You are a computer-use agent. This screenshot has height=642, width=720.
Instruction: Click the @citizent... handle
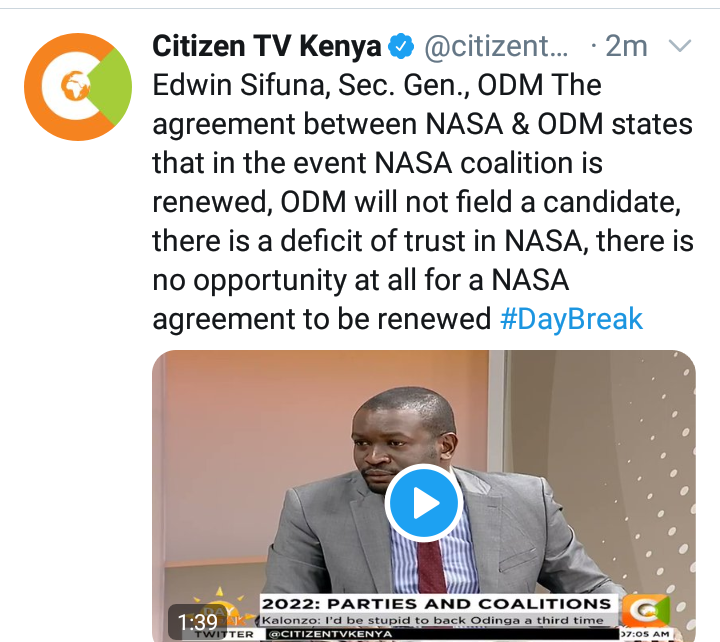click(x=496, y=46)
